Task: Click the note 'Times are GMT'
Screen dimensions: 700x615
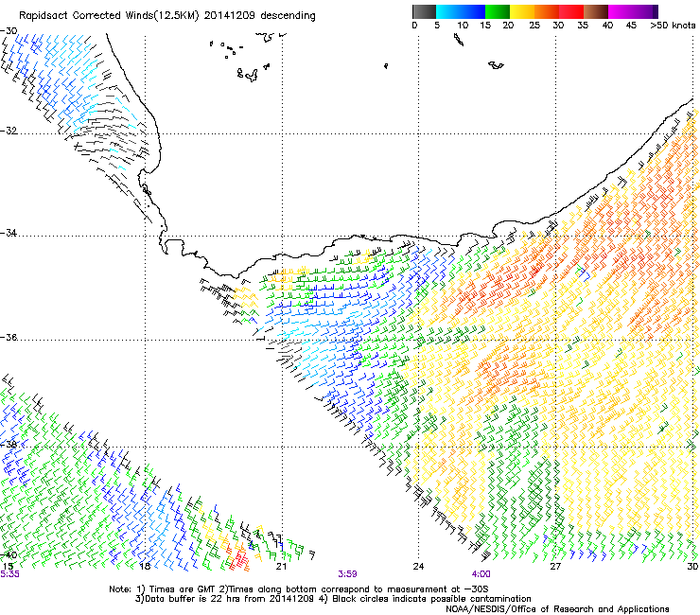Action: coord(182,589)
